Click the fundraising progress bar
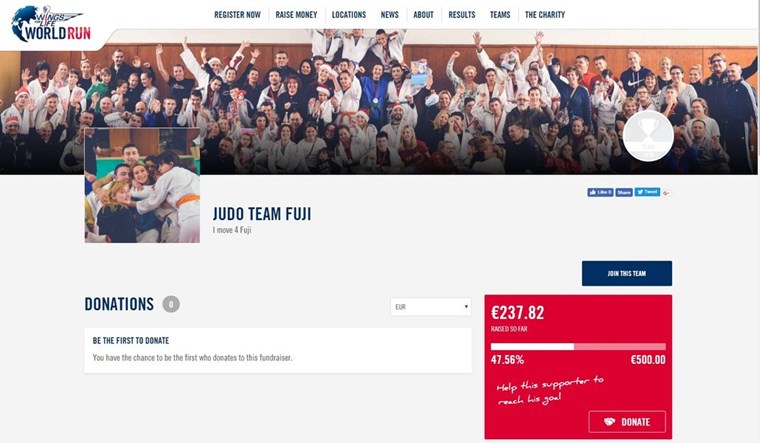Viewport: 760px width, 443px height. 578,347
